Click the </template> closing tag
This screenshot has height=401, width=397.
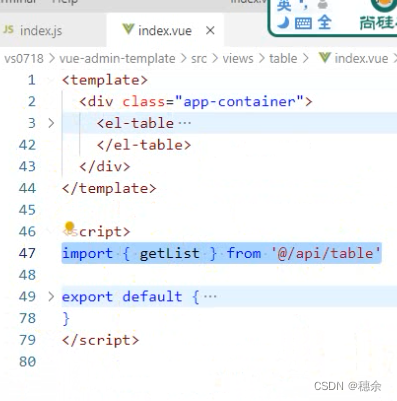pos(109,188)
